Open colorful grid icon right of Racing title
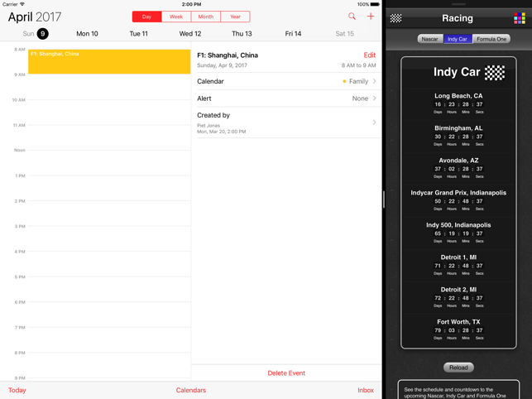 pyautogui.click(x=519, y=18)
